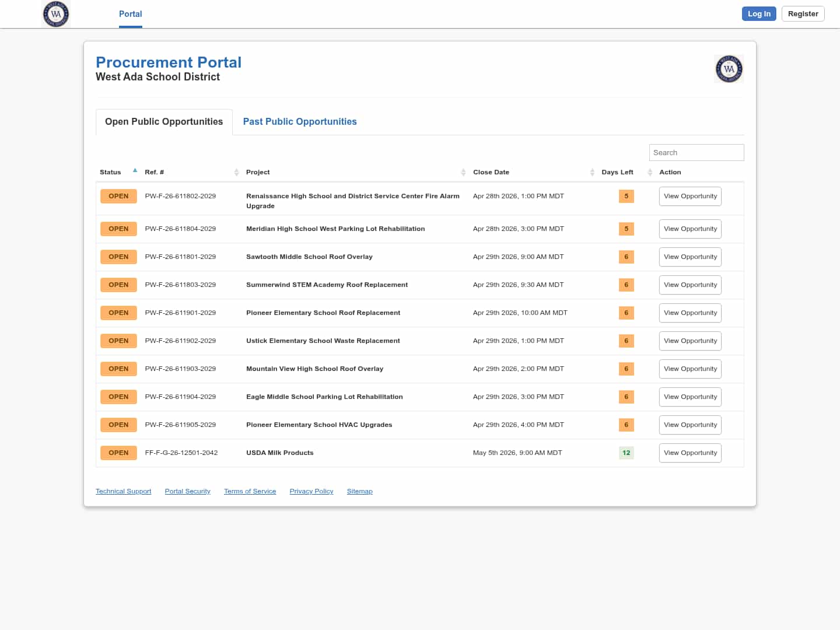View Opportunity for Sawtooth Middle School Roof Overlay

click(x=690, y=257)
